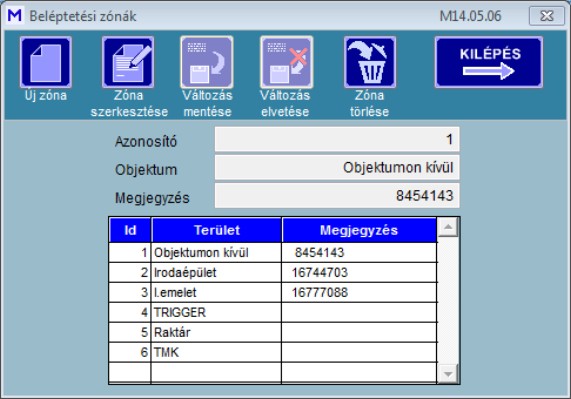The height and width of the screenshot is (399, 571).
Task: Click the 8454143 cell in the table
Action: click(359, 253)
